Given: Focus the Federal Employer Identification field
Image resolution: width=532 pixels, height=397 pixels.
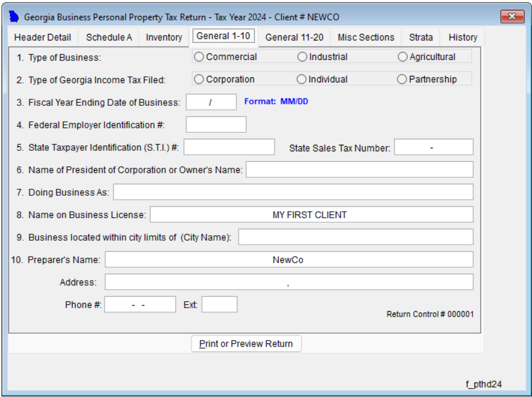Looking at the screenshot, I should pyautogui.click(x=216, y=125).
